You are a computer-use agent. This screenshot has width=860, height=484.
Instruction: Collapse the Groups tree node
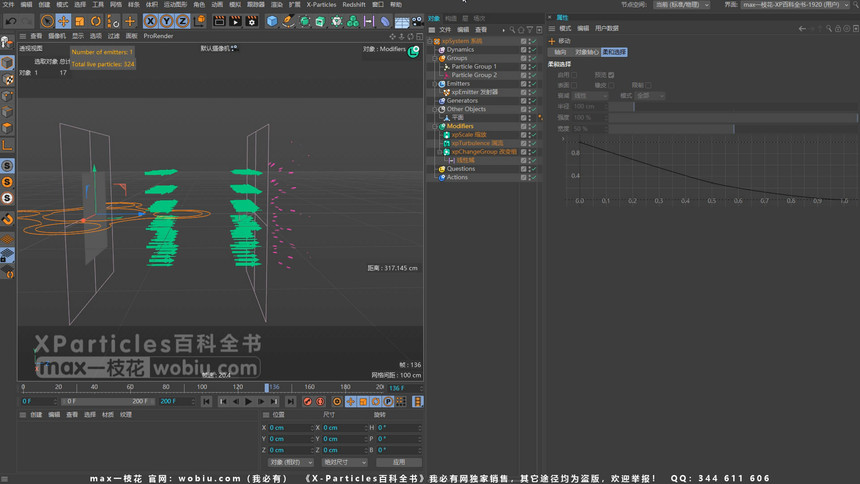(435, 58)
